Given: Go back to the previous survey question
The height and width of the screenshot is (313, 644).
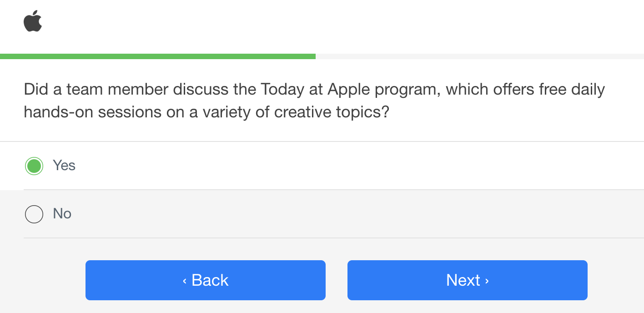Looking at the screenshot, I should tap(205, 280).
